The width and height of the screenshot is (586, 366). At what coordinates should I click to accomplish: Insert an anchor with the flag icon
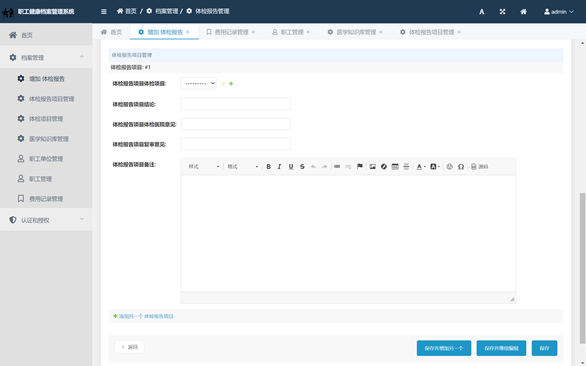(x=360, y=167)
